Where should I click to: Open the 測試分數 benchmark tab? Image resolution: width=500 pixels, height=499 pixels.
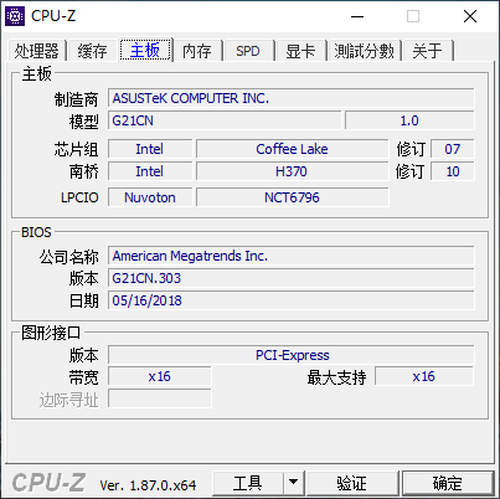tap(364, 51)
